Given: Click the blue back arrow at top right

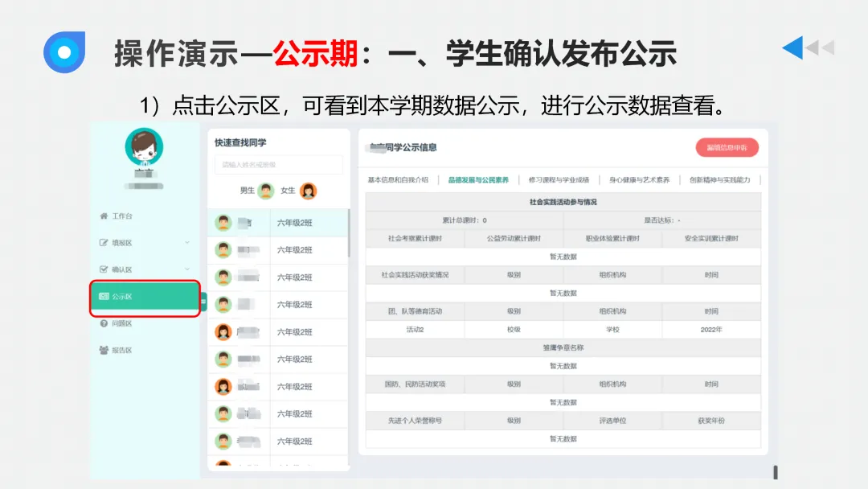Looking at the screenshot, I should 794,47.
